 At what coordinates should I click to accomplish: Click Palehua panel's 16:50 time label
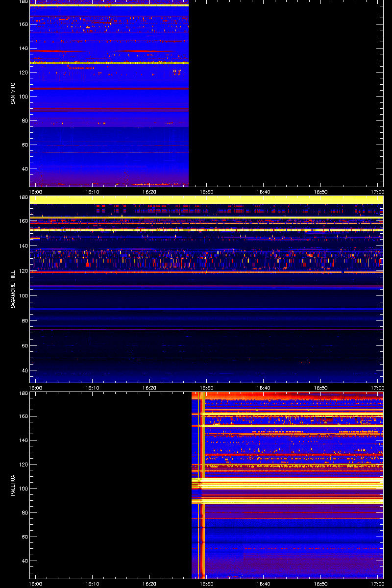point(321,584)
